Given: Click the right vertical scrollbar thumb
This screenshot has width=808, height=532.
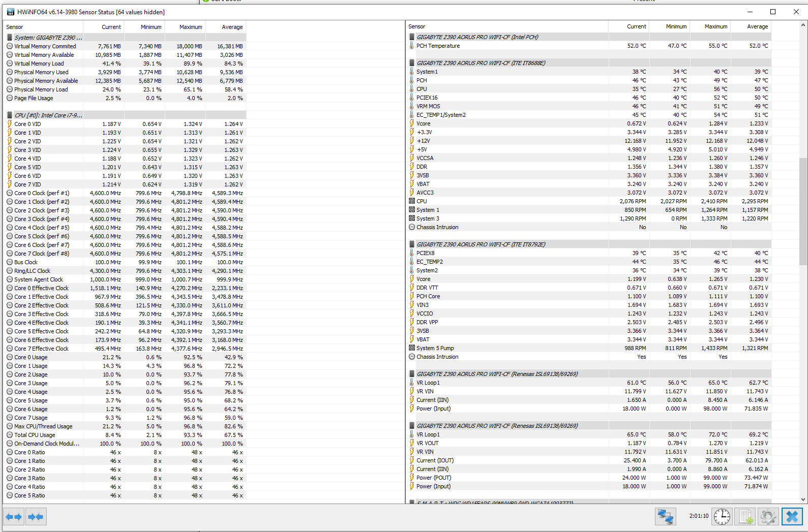Looking at the screenshot, I should tap(803, 211).
